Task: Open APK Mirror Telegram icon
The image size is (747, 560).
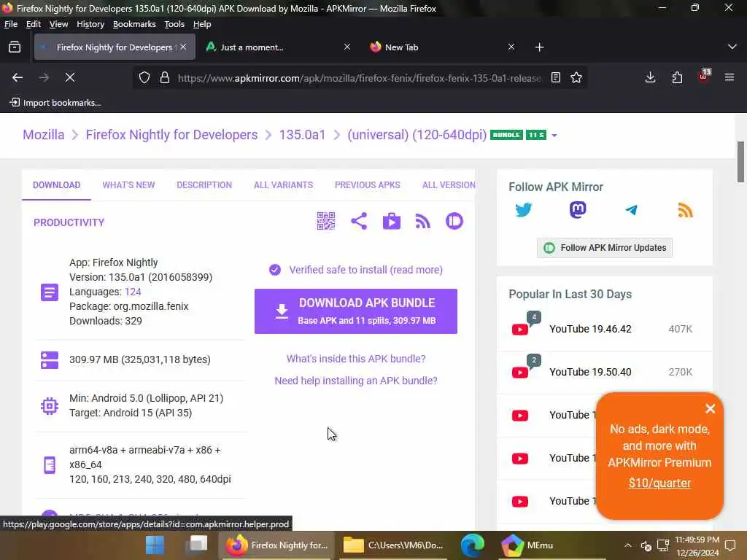Action: (631, 209)
